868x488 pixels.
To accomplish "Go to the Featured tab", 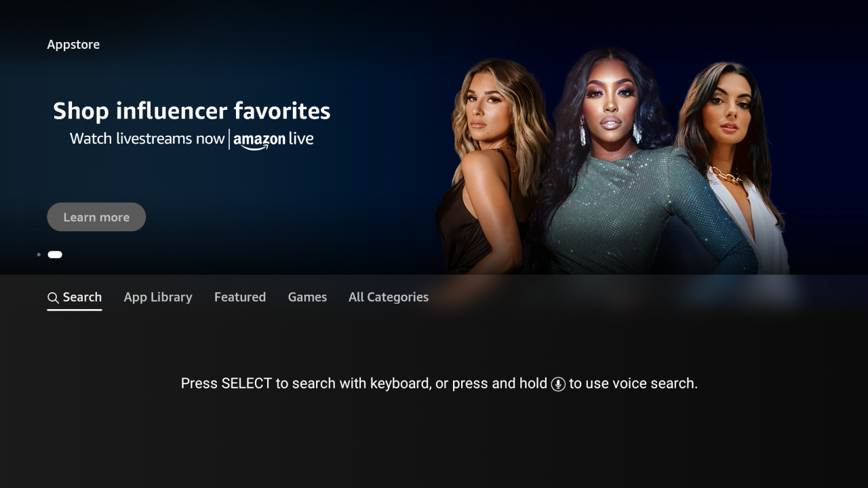I will coord(240,297).
